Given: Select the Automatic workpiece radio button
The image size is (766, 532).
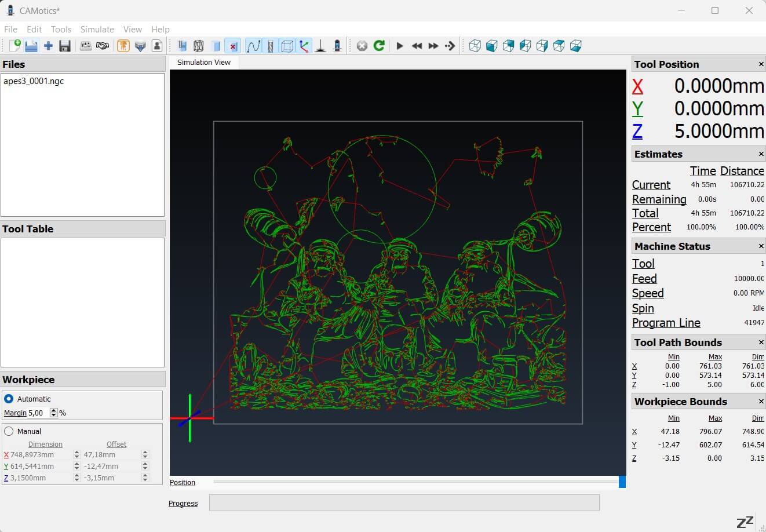Looking at the screenshot, I should click(x=9, y=399).
